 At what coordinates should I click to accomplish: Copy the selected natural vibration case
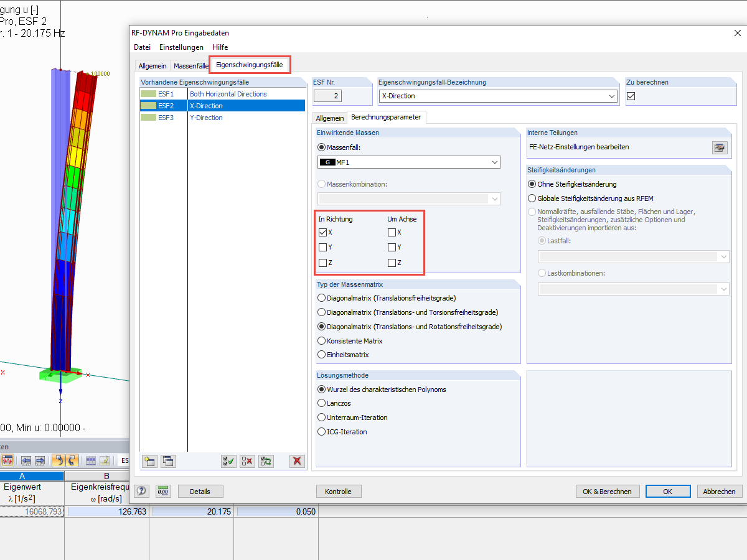pos(168,461)
